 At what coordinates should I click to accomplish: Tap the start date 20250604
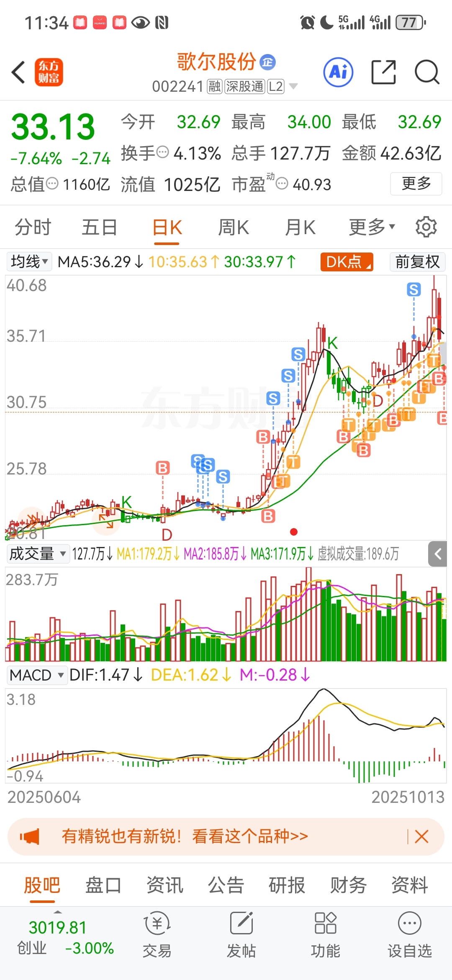tap(44, 797)
